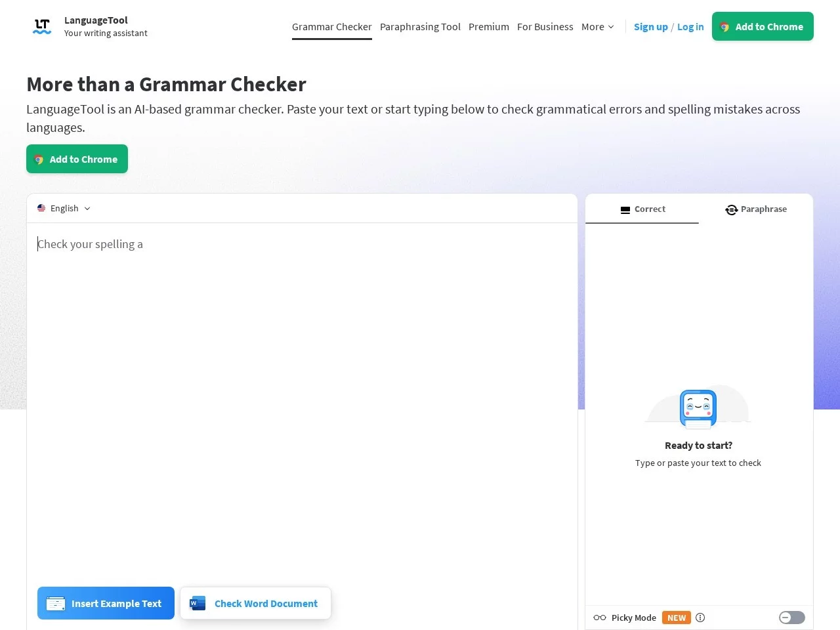
Task: Click the Picky Mode glasses icon
Action: click(599, 618)
